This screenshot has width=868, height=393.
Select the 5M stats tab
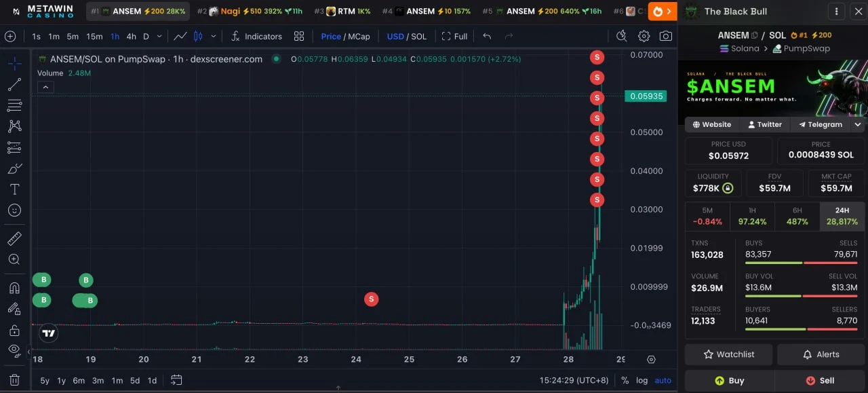pos(707,216)
